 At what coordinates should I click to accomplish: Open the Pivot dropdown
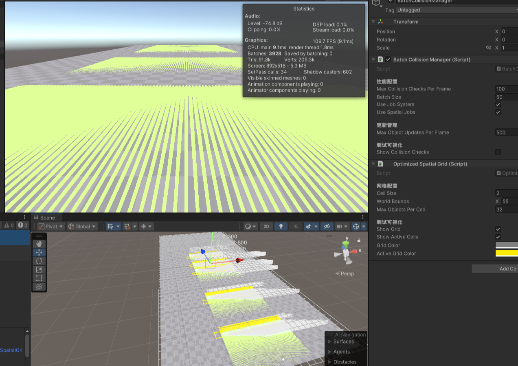[51, 226]
